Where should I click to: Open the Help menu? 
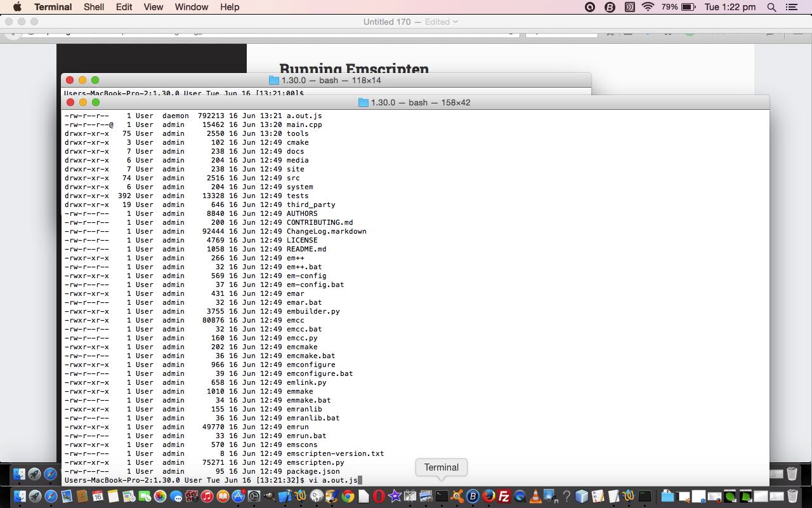230,7
